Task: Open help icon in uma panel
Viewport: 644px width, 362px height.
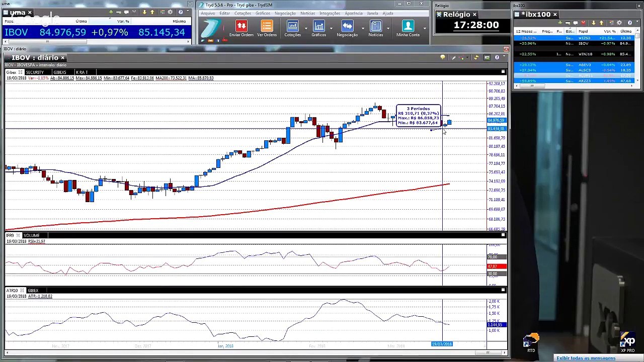Action: coord(181,12)
